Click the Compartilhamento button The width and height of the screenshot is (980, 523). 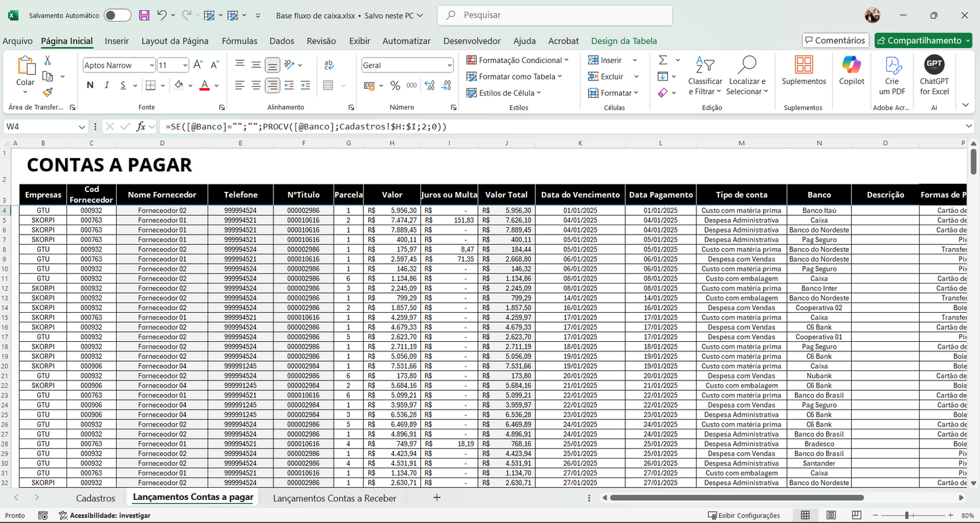923,40
